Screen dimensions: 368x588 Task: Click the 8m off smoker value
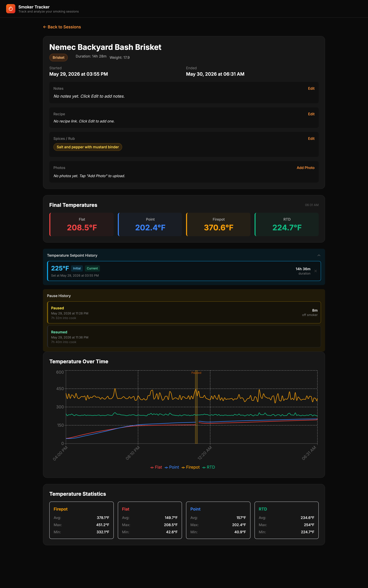315,310
